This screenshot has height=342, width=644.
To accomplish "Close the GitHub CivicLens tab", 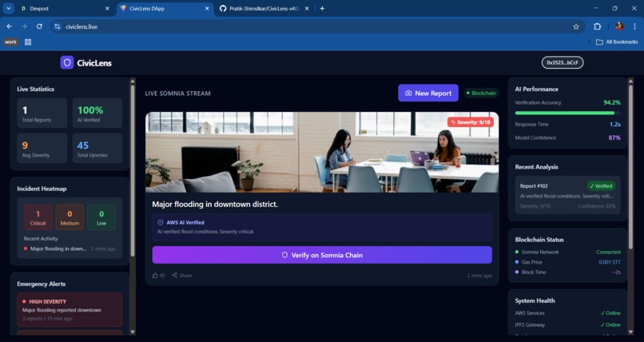I will pyautogui.click(x=307, y=8).
